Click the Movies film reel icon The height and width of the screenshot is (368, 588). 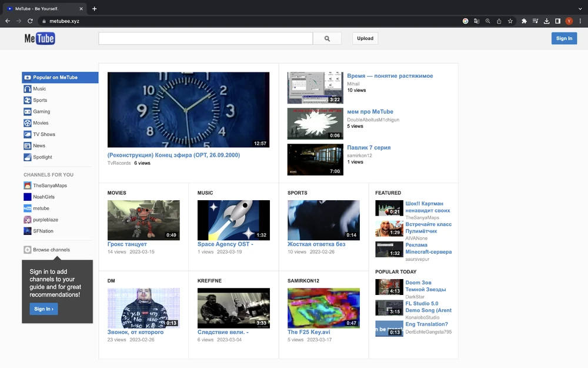[28, 123]
